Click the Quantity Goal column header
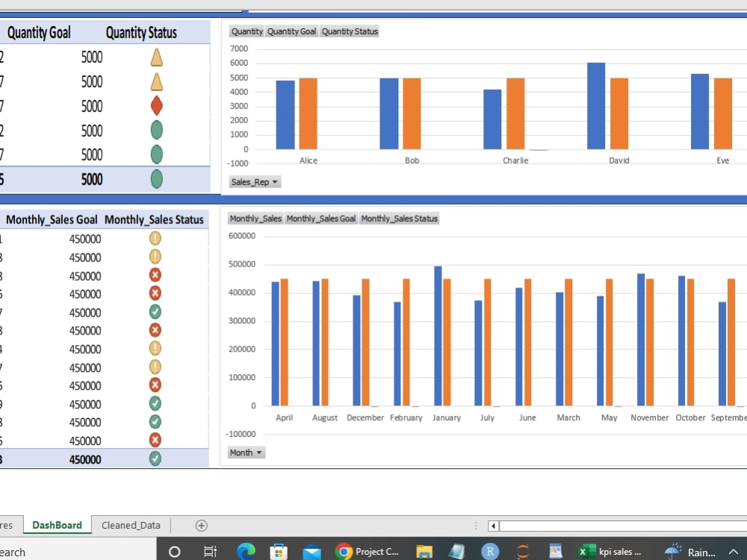Screen dimensions: 747x560 click(39, 32)
